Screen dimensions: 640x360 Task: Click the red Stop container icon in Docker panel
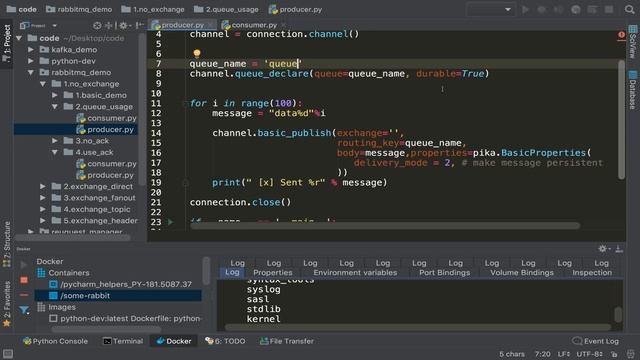coord(24,280)
